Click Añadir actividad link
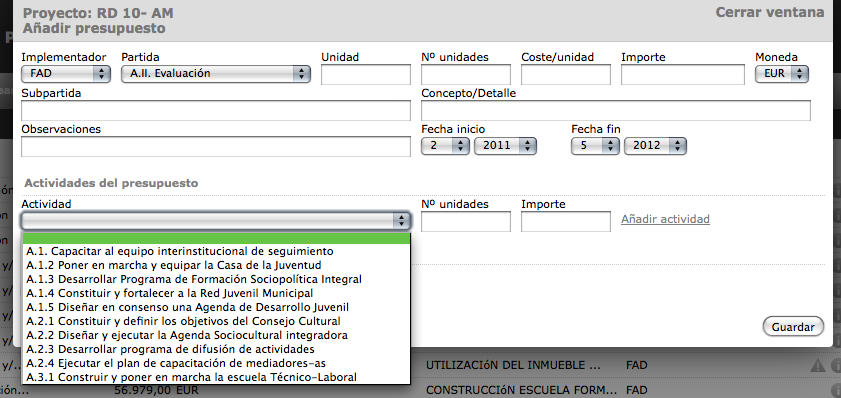841x398 pixels. click(x=665, y=219)
